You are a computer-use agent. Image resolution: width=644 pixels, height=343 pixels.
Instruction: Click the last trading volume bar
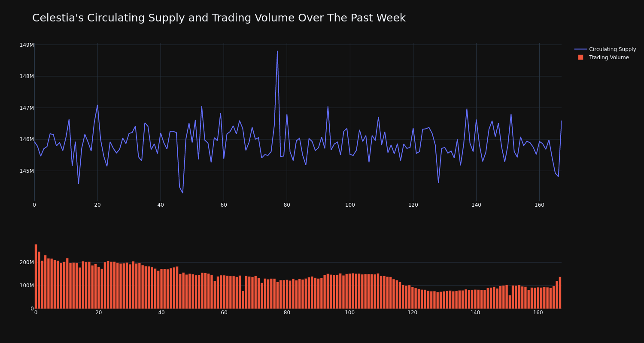coord(560,293)
